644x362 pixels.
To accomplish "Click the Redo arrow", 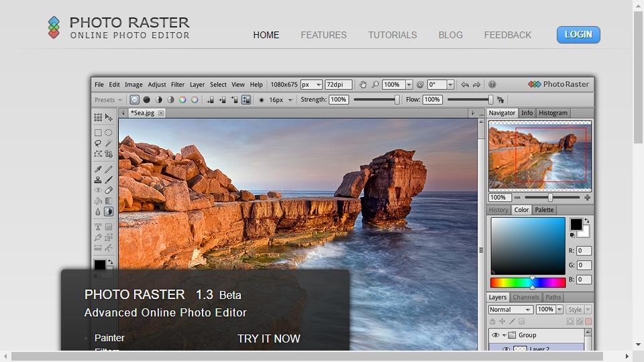I will pyautogui.click(x=477, y=84).
